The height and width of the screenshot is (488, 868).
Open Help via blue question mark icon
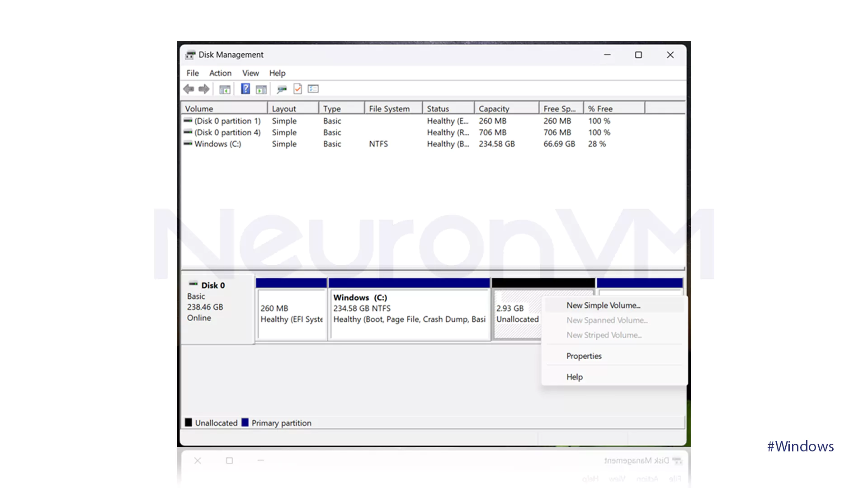point(245,89)
